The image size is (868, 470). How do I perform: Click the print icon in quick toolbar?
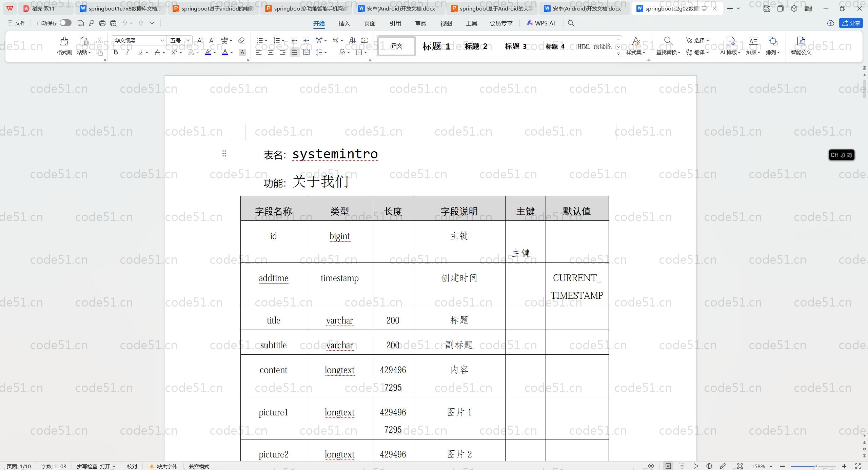(x=102, y=23)
